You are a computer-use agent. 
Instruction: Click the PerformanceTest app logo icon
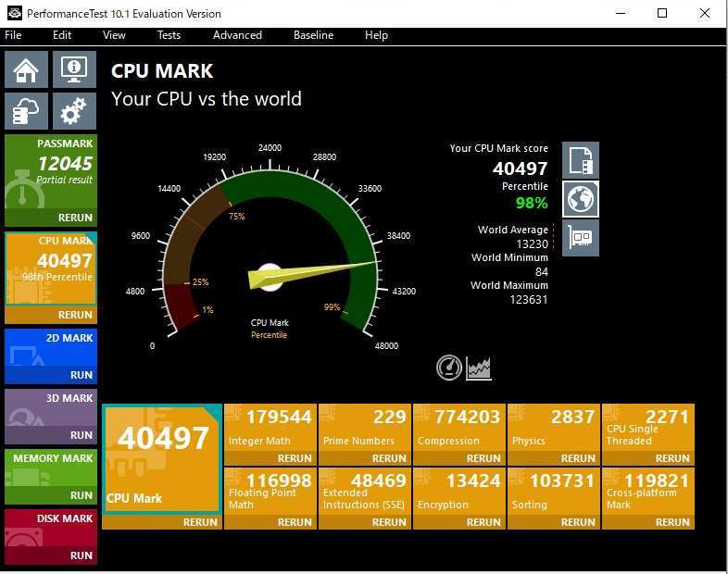pyautogui.click(x=14, y=13)
